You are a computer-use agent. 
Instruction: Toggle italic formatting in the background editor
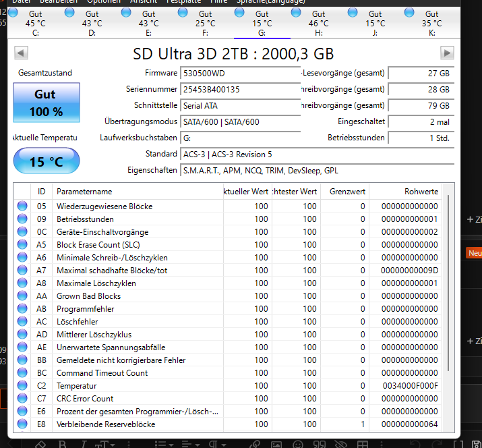click(84, 445)
